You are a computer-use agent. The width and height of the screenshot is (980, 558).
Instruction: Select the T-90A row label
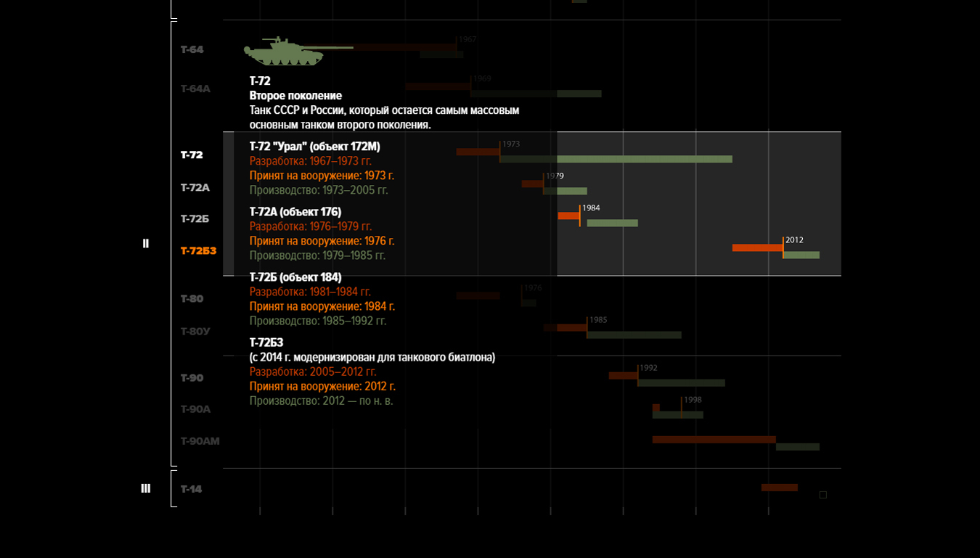(196, 409)
